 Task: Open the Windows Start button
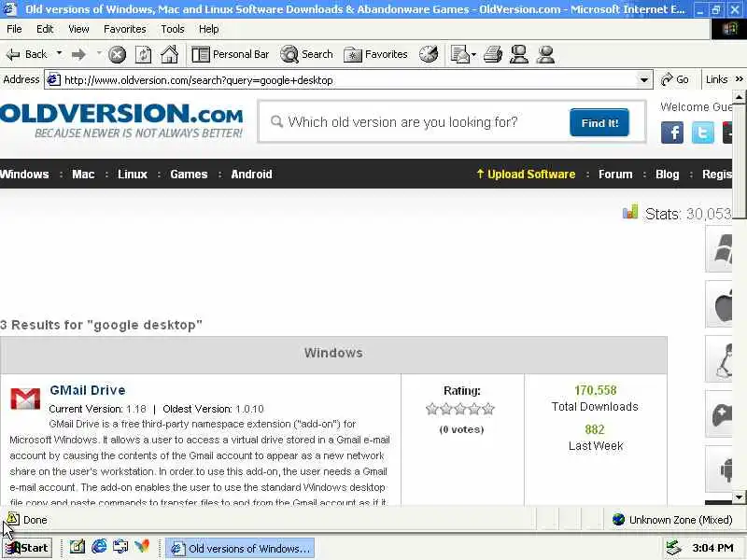click(27, 548)
